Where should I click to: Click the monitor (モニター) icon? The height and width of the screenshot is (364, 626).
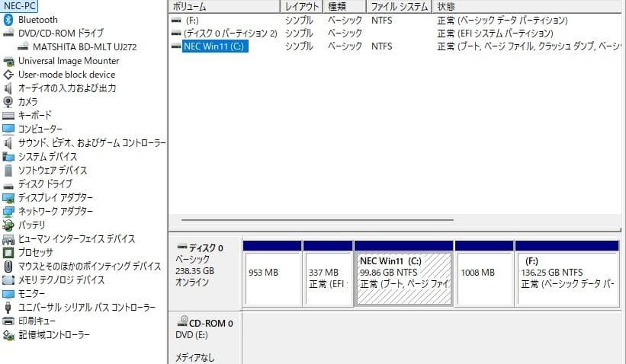click(x=8, y=294)
